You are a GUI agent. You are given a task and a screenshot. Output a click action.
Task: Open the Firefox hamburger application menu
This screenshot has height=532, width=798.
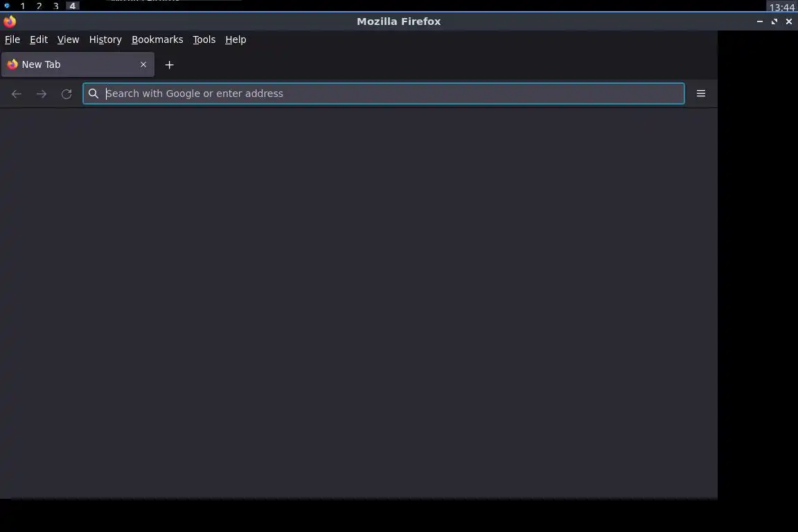(701, 94)
